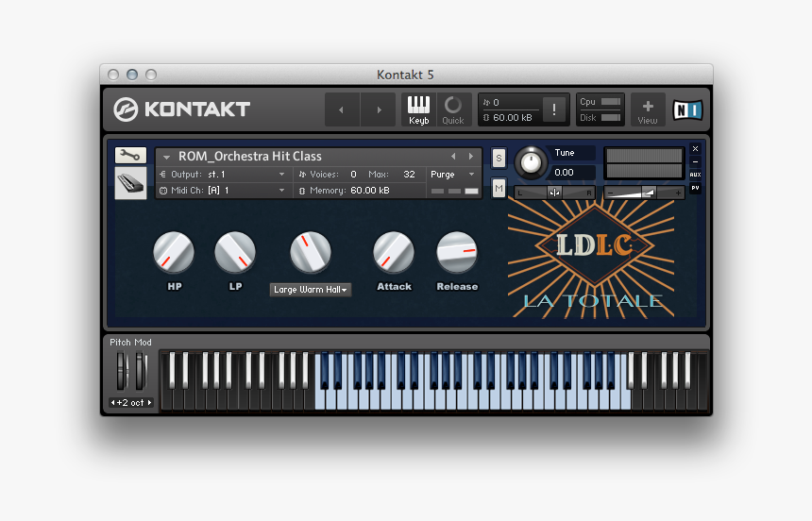Click the Attack knob
812x521 pixels.
point(394,252)
